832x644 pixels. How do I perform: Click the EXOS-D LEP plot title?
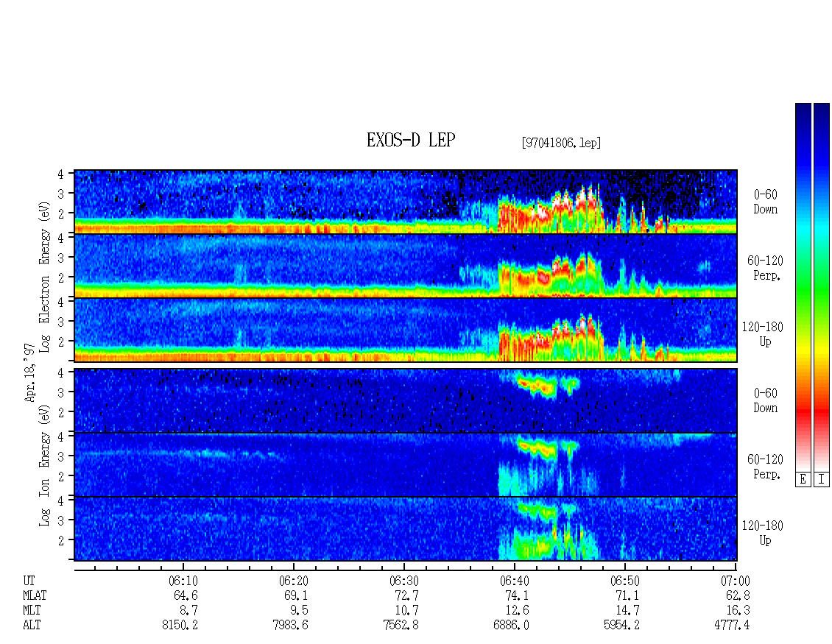point(411,140)
